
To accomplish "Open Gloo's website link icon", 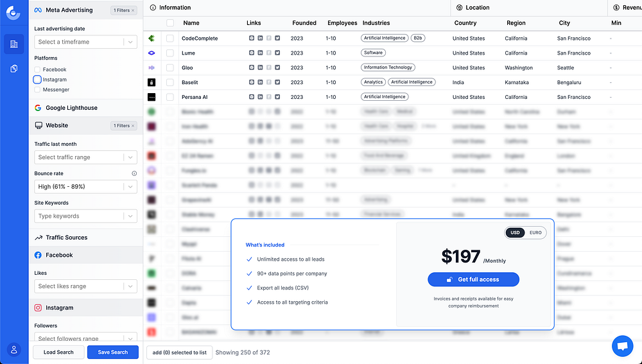I will pyautogui.click(x=252, y=67).
